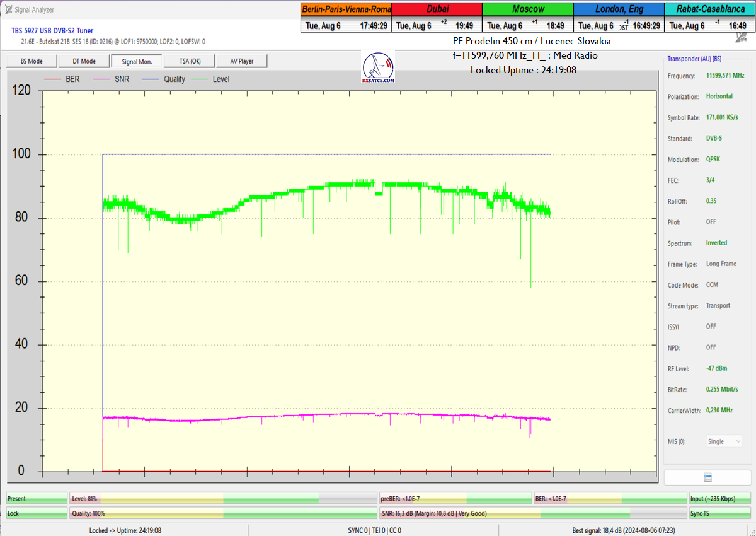Screen dimensions: 756x536
Task: Click the Dubai world clock panel
Action: pos(437,17)
